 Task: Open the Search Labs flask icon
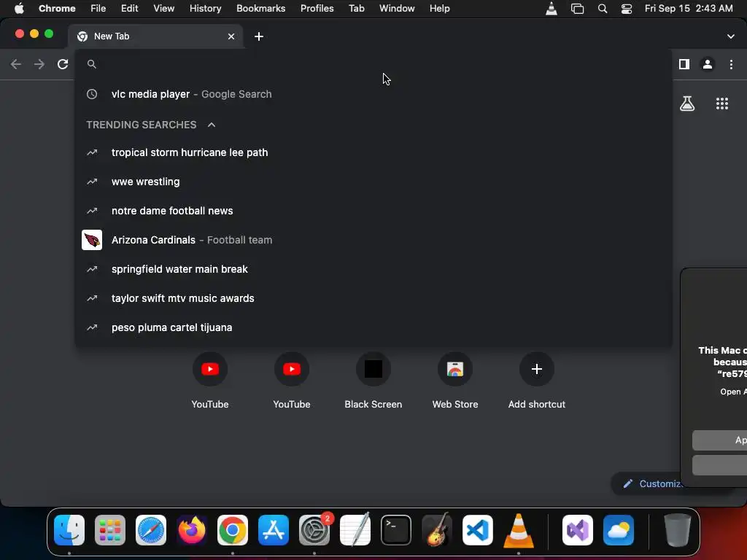point(687,104)
